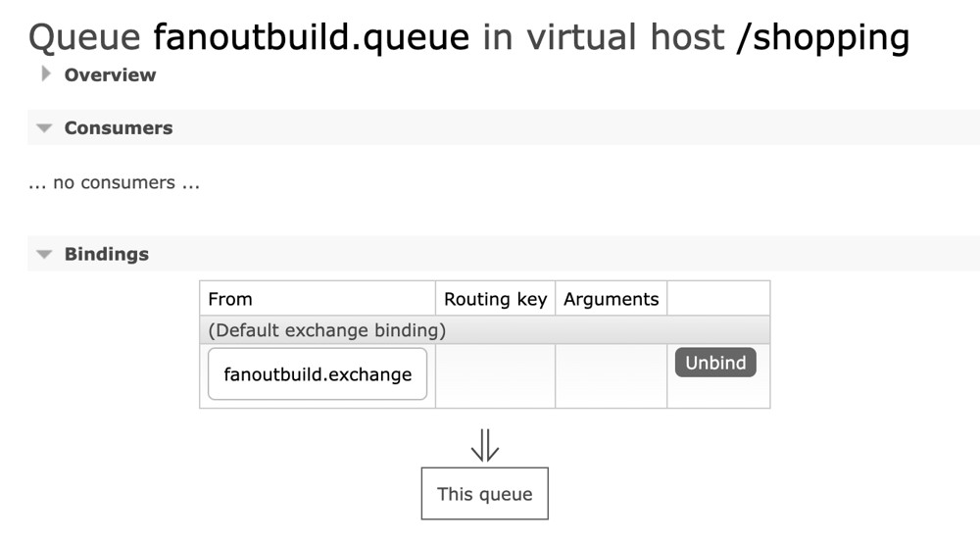Click the "From" column header
The image size is (980, 541).
[x=230, y=299]
